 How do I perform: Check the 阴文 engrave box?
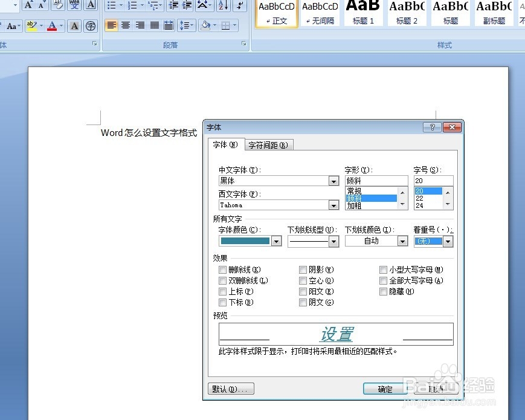303,302
